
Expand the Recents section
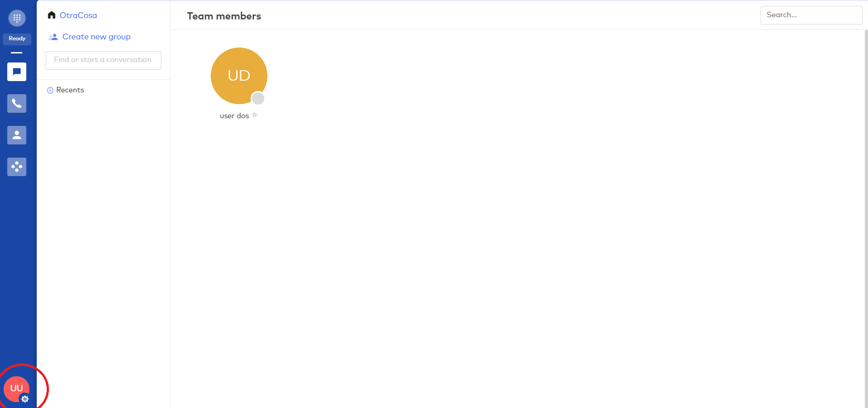click(70, 90)
